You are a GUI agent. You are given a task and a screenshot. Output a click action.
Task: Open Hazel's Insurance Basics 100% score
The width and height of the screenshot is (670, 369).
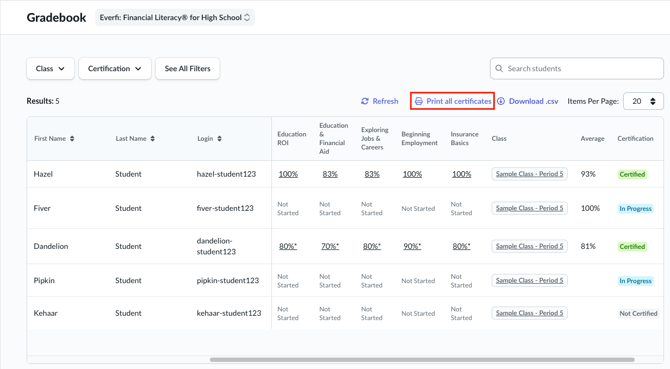(x=461, y=174)
